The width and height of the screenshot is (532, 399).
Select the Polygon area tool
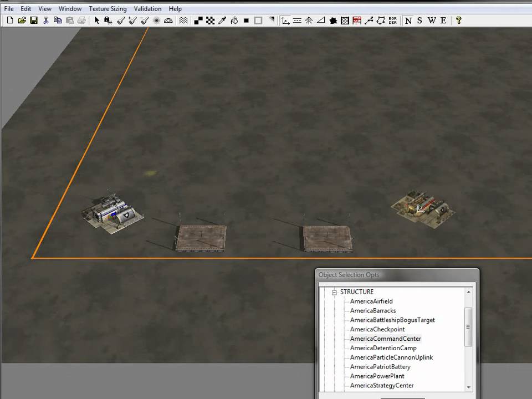381,21
